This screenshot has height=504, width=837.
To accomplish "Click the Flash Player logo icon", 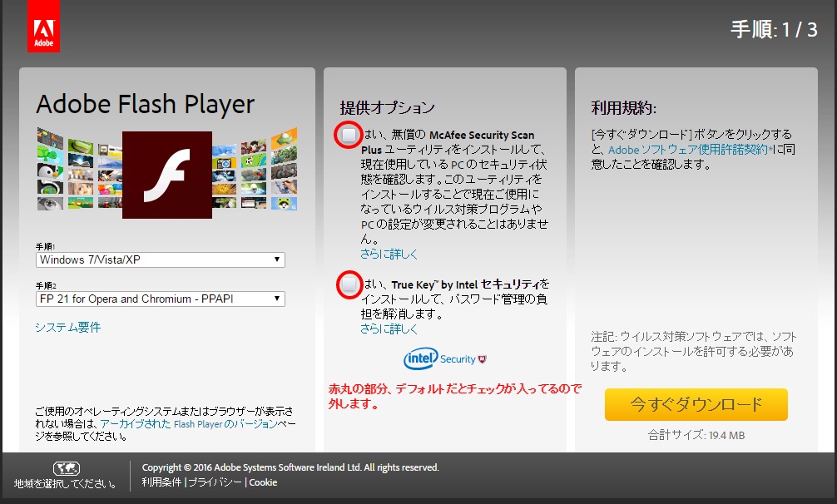I will [167, 175].
